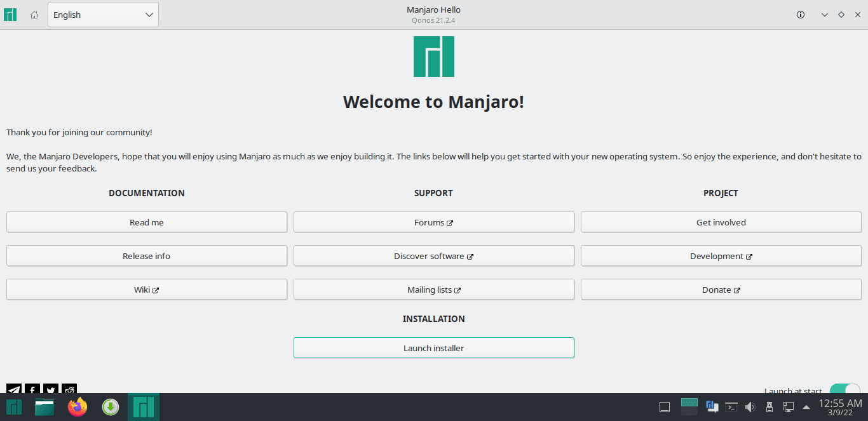Click the show desktop tray icon
868x421 pixels.
pyautogui.click(x=665, y=407)
